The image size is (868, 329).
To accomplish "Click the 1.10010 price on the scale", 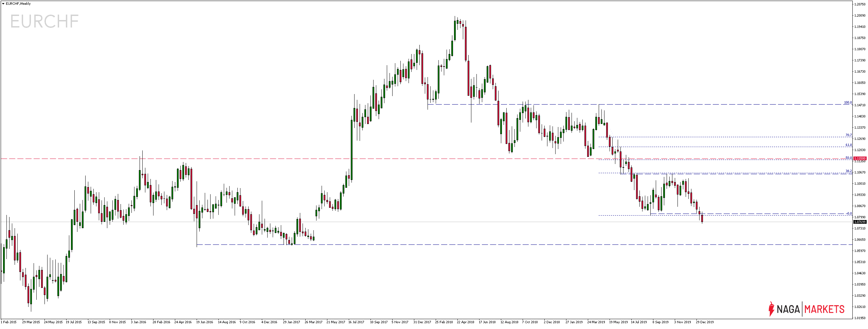I will pos(860,184).
